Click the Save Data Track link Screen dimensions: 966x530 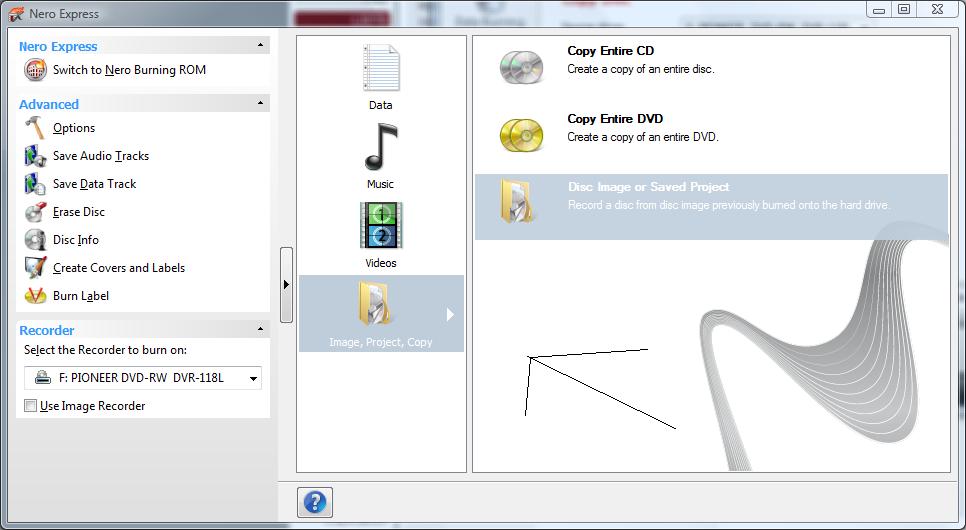pos(94,184)
